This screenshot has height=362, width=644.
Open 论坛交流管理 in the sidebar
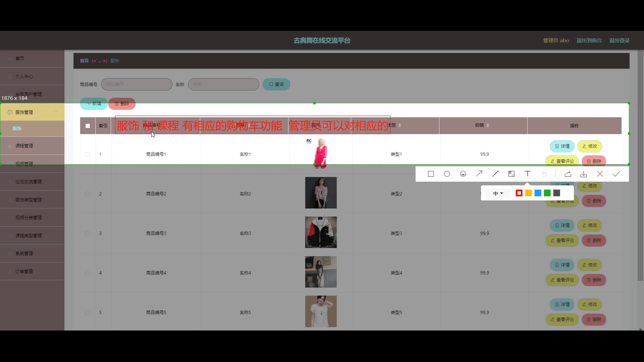coord(32,182)
